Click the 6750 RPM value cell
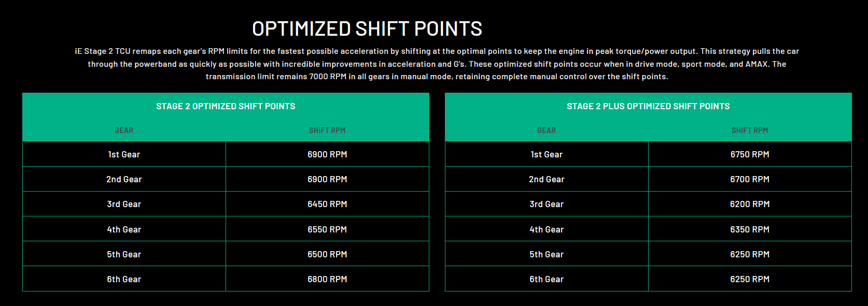 pyautogui.click(x=750, y=154)
